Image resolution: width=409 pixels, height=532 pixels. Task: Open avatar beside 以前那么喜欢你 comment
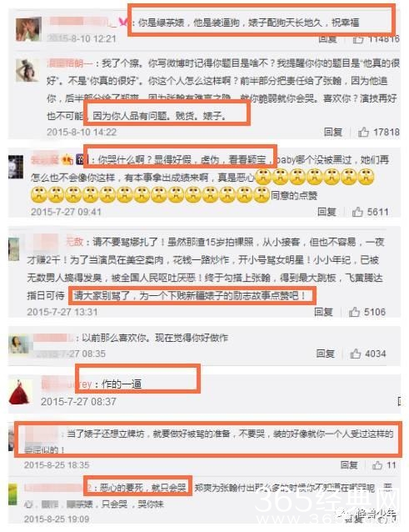pyautogui.click(x=19, y=344)
